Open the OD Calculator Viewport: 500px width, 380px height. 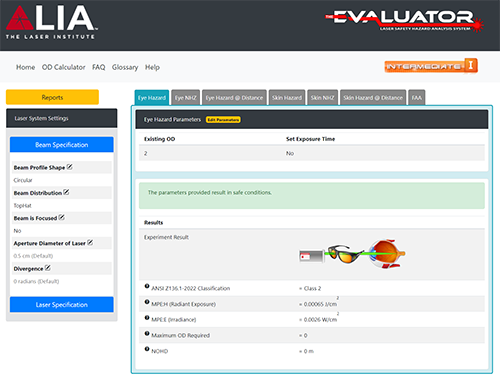pyautogui.click(x=64, y=67)
